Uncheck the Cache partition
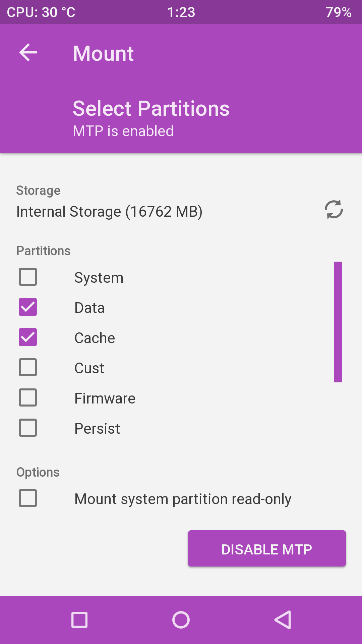This screenshot has width=362, height=644. tap(28, 337)
